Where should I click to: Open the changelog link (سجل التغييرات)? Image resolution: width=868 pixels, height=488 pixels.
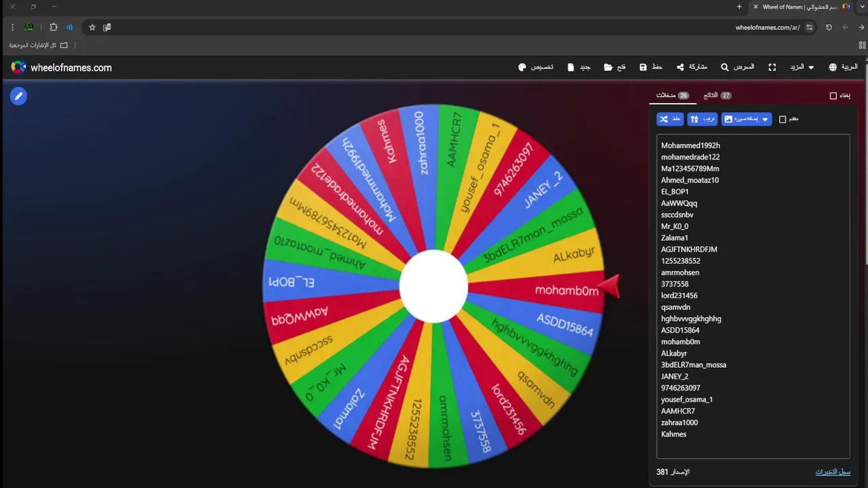click(x=833, y=472)
